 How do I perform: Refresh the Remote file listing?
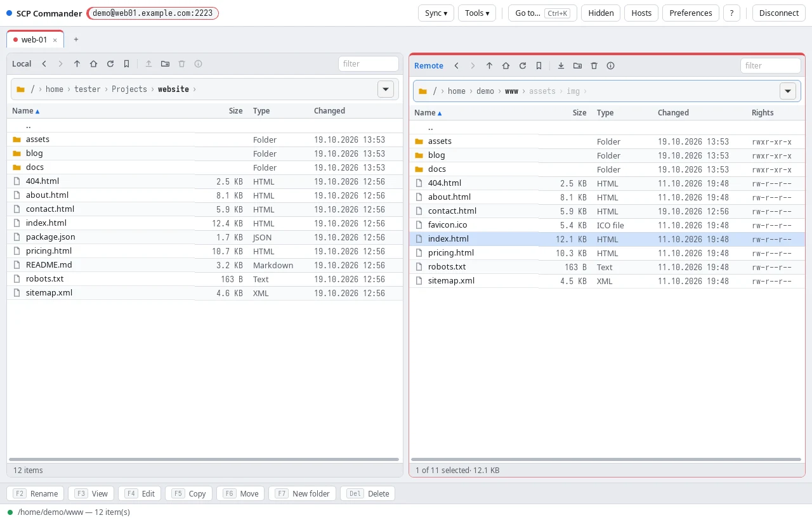pos(522,65)
